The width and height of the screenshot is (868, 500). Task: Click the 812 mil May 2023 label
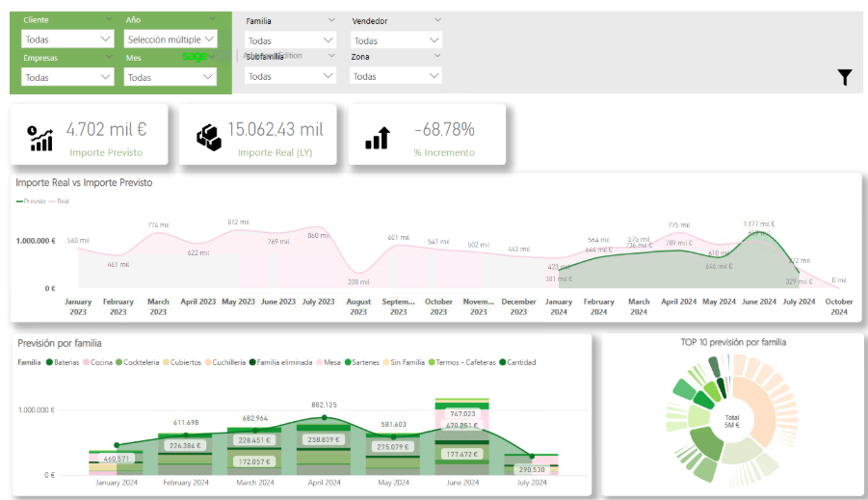pos(239,222)
